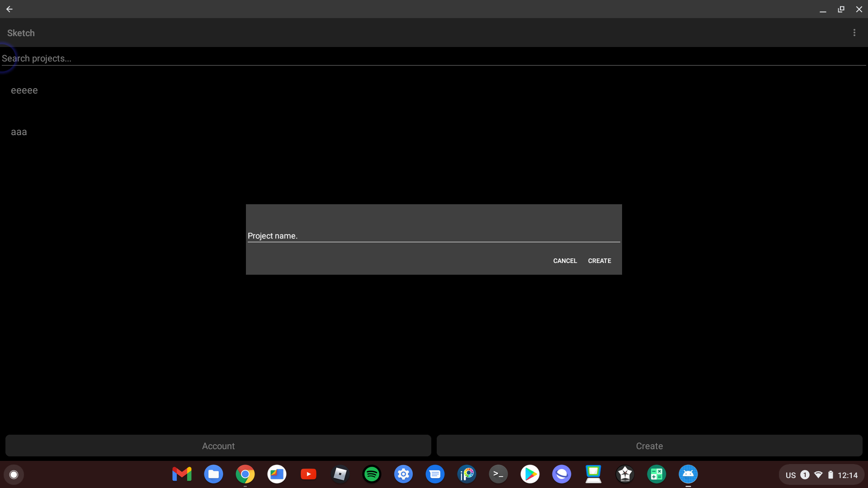Click the Account button at the bottom
The width and height of the screenshot is (868, 488).
point(218,446)
